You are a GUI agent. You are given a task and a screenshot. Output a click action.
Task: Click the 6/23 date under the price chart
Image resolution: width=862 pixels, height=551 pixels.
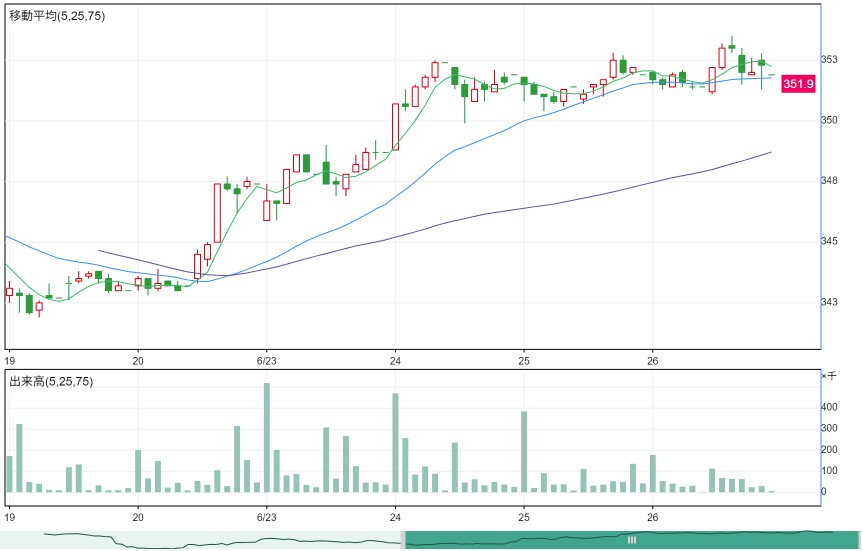(x=267, y=361)
